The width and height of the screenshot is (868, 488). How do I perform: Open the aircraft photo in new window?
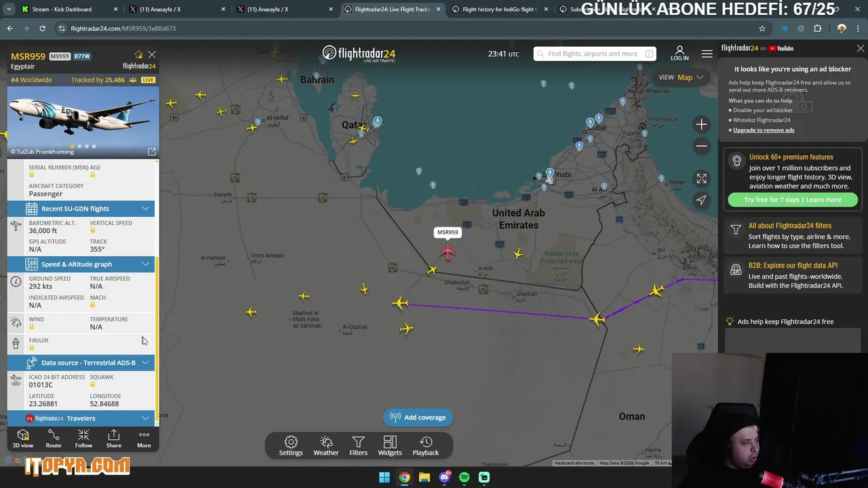pos(152,152)
